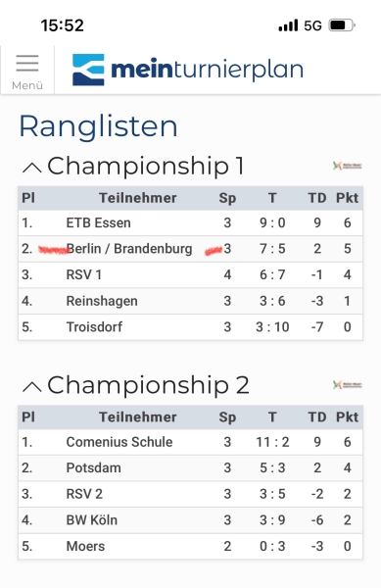
Task: Collapse the Championship 1 chevron
Action: click(32, 168)
